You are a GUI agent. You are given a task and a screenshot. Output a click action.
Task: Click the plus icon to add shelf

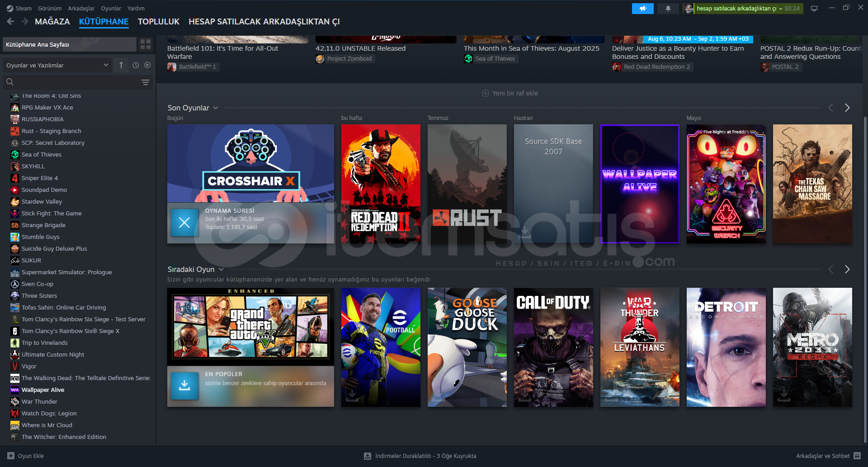click(x=486, y=93)
